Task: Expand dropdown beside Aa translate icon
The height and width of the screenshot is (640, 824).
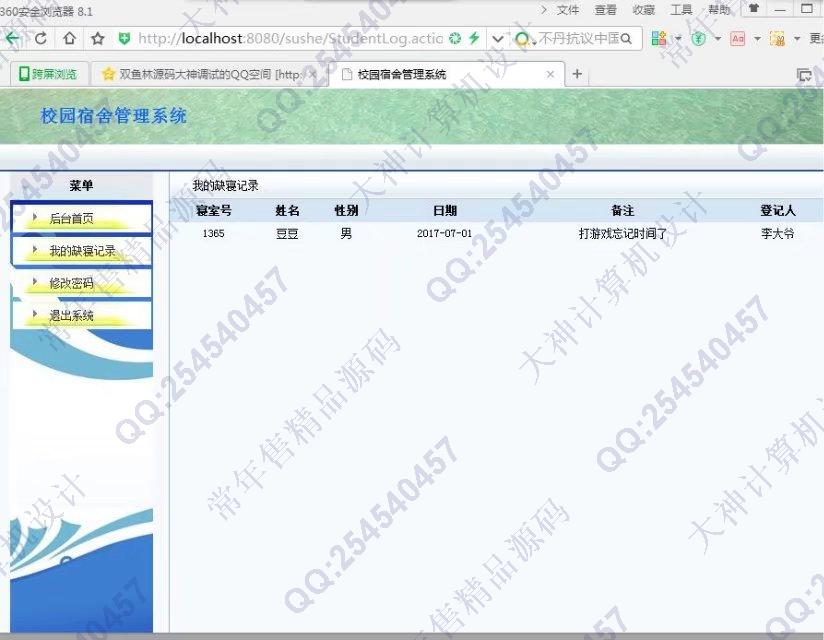Action: [x=757, y=39]
